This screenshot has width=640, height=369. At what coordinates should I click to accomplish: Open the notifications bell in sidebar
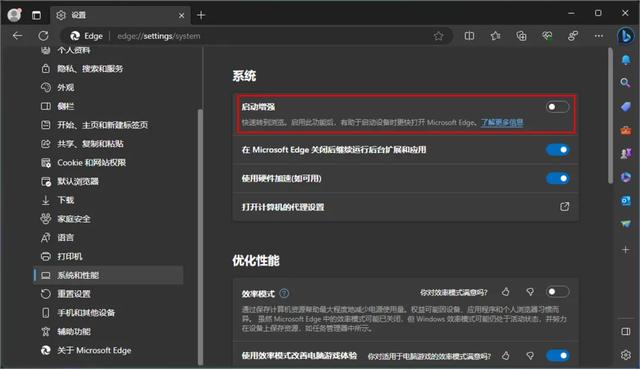(x=625, y=60)
